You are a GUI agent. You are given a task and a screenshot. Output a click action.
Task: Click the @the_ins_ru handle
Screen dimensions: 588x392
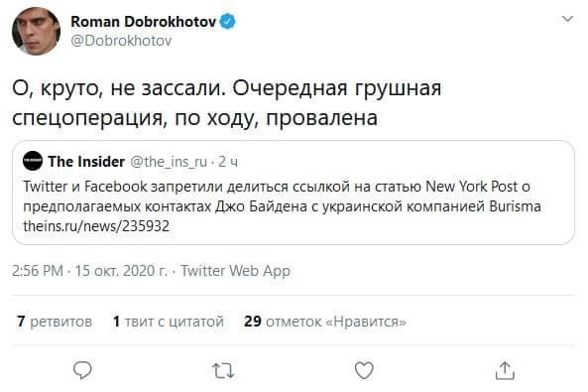click(169, 162)
